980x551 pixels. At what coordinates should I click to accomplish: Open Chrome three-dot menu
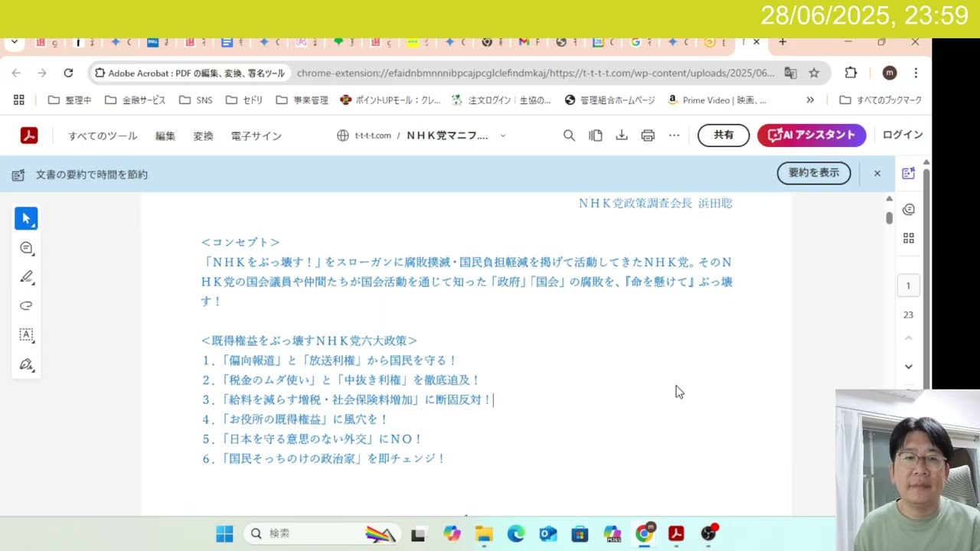tap(916, 73)
